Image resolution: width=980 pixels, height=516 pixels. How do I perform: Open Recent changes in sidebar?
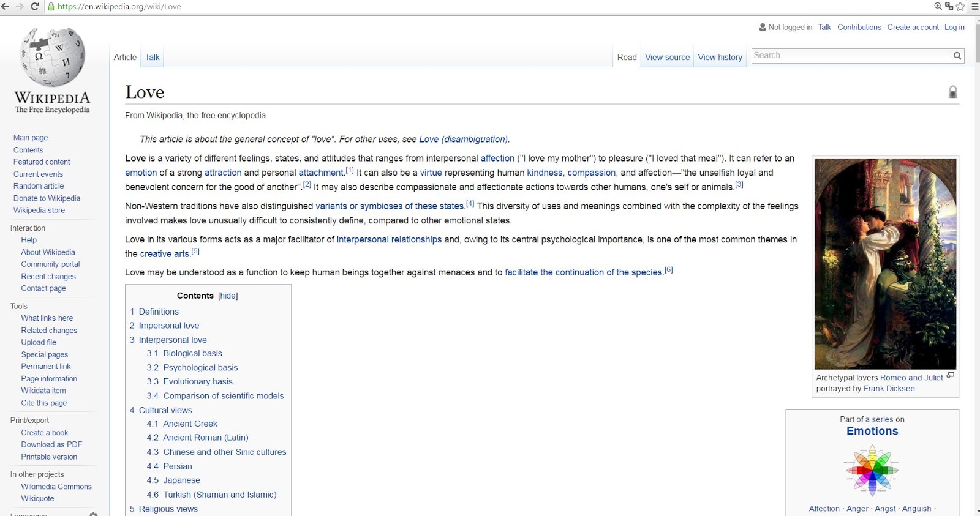pos(48,277)
